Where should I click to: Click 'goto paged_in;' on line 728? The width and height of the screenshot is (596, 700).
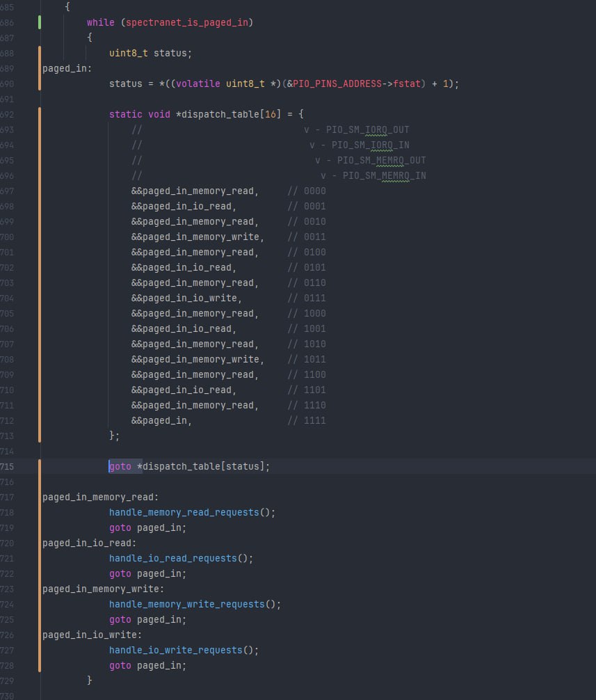(x=147, y=666)
